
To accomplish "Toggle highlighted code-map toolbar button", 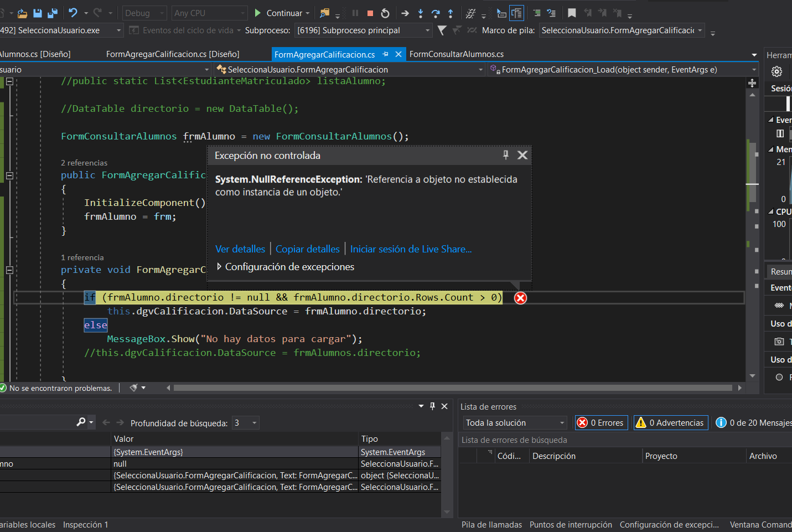I will 516,13.
